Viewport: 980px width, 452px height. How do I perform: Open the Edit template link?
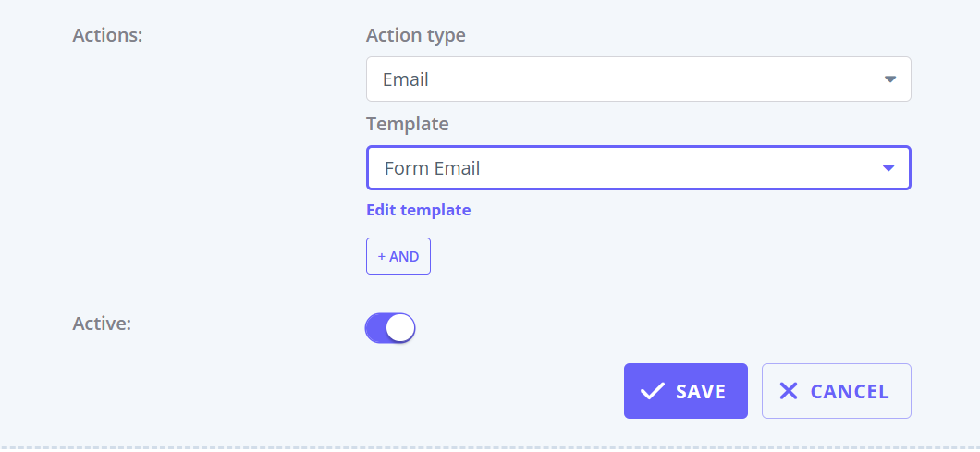(x=418, y=210)
